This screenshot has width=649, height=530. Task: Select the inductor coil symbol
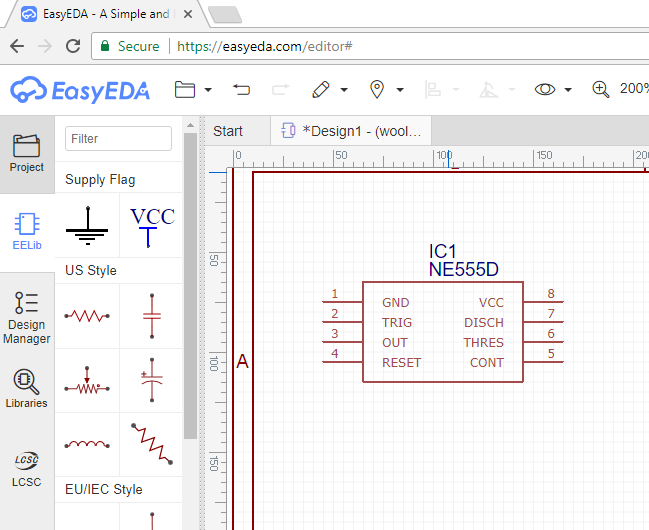pyautogui.click(x=87, y=445)
